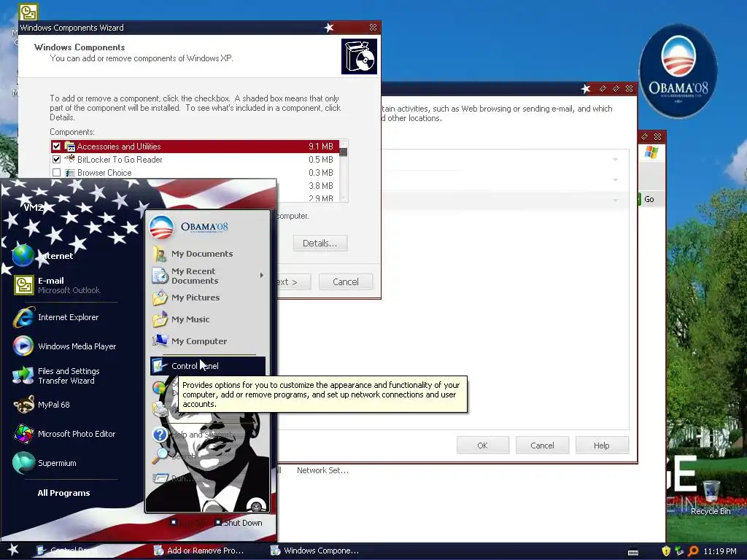The height and width of the screenshot is (560, 747).
Task: Select Browser Choice row in components list
Action: point(194,172)
